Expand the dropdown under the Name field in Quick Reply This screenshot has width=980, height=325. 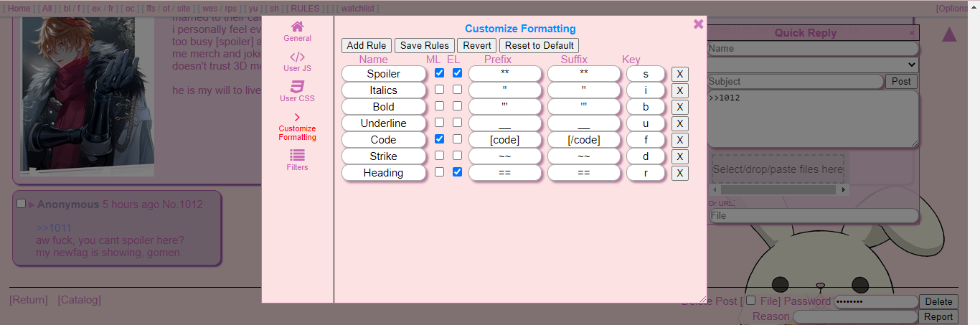[x=812, y=65]
